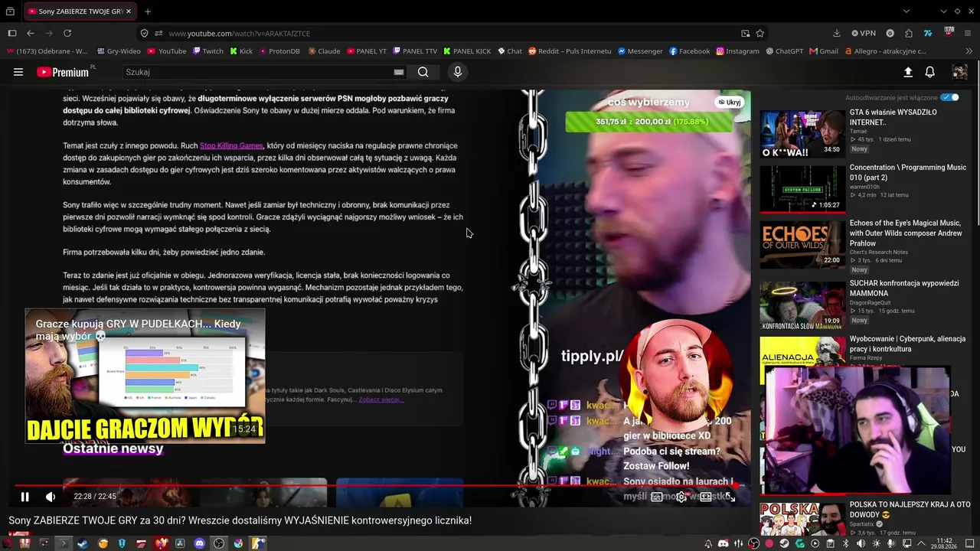This screenshot has width=980, height=551.
Task: Click the magnifier search button
Action: pyautogui.click(x=423, y=72)
